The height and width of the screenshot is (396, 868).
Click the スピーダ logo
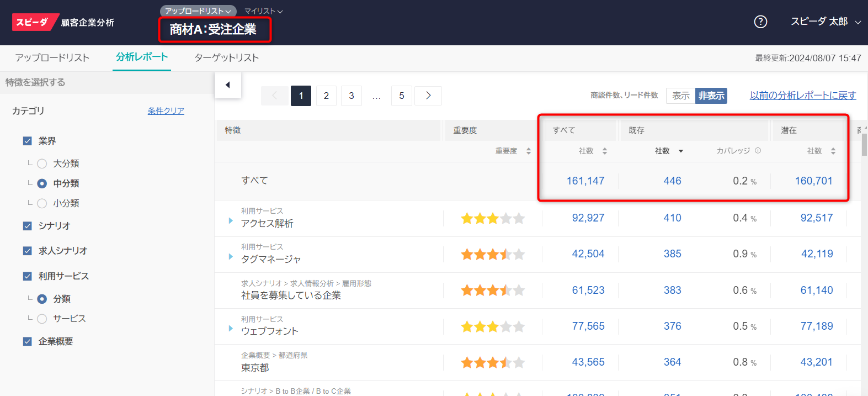pos(32,22)
